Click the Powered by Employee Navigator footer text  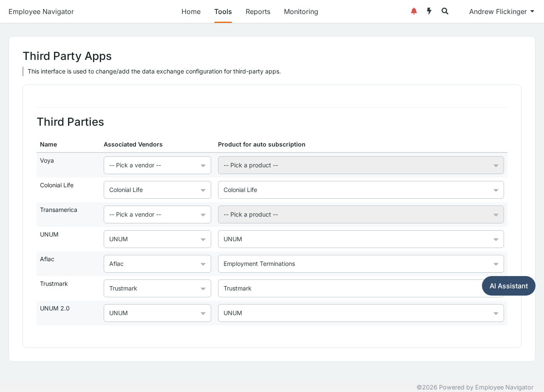pos(475,387)
